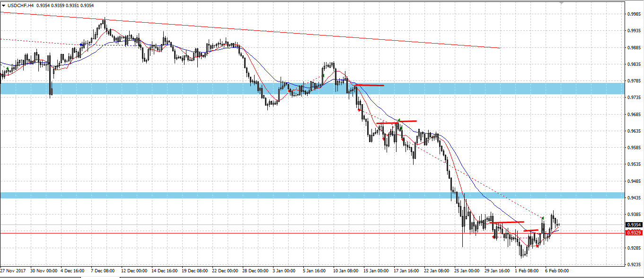Select the blue rectangle zone near 0.9760
The width and height of the screenshot is (644, 278).
tap(312, 89)
